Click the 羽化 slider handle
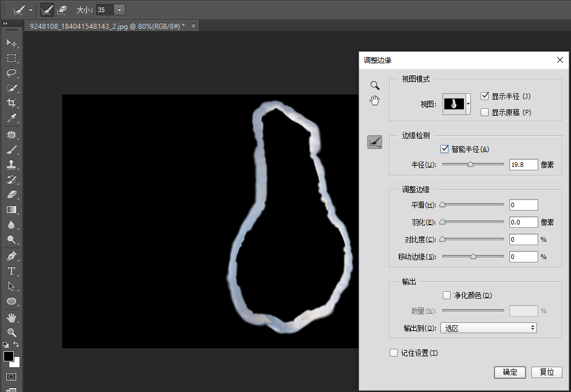The height and width of the screenshot is (392, 571). [443, 222]
